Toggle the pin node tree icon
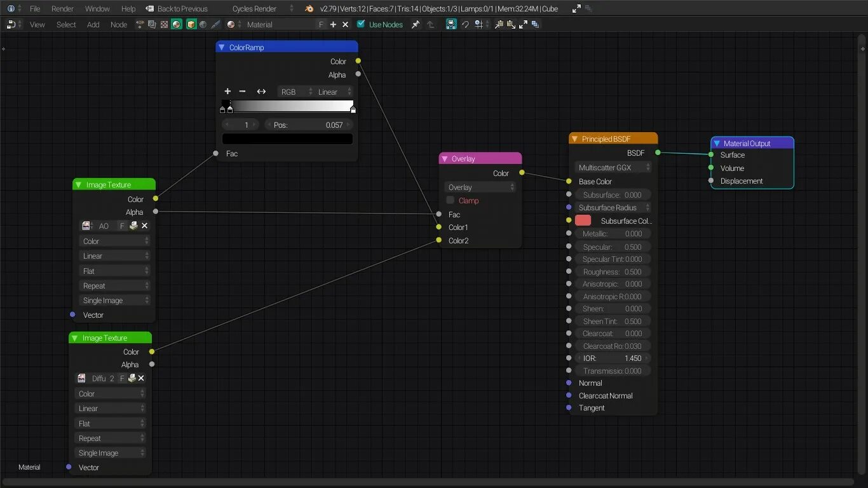The width and height of the screenshot is (868, 488). [416, 25]
